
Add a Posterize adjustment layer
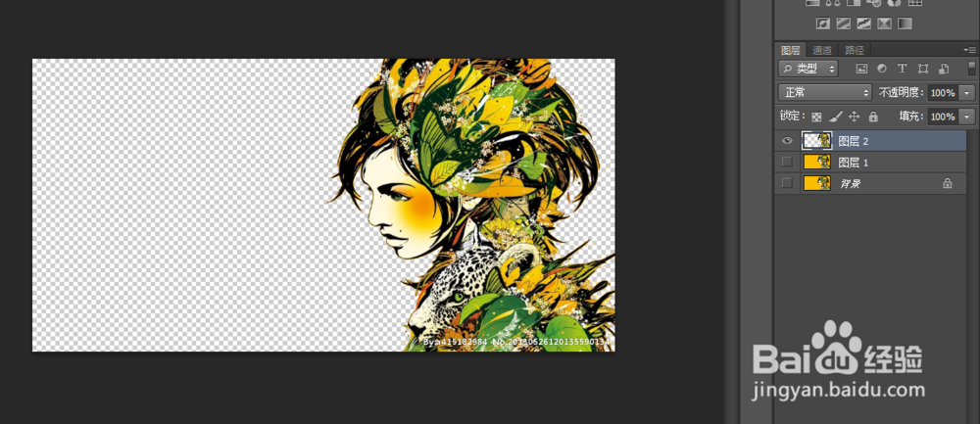point(844,24)
